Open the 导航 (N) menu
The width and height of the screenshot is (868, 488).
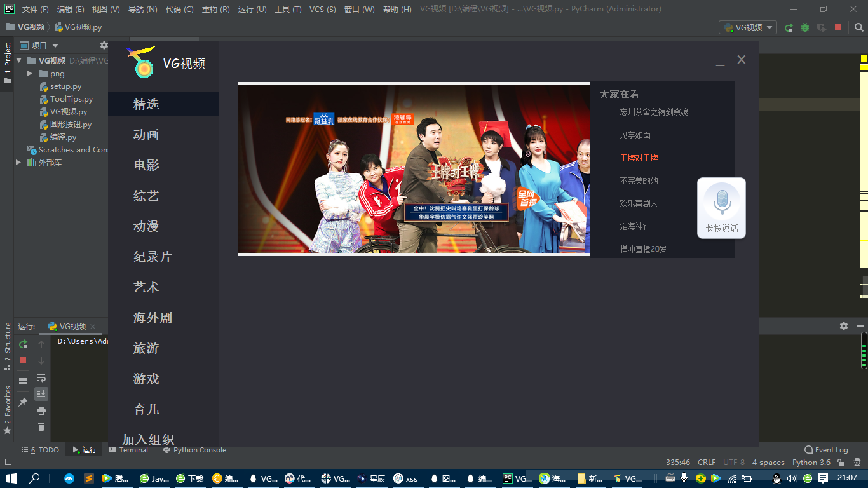pyautogui.click(x=142, y=10)
